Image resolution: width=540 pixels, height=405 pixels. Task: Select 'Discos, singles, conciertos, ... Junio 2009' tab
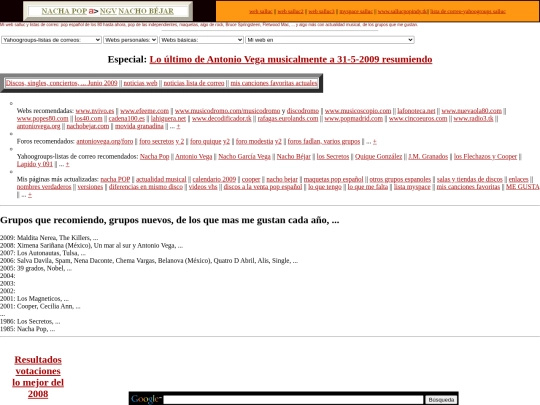pyautogui.click(x=61, y=83)
